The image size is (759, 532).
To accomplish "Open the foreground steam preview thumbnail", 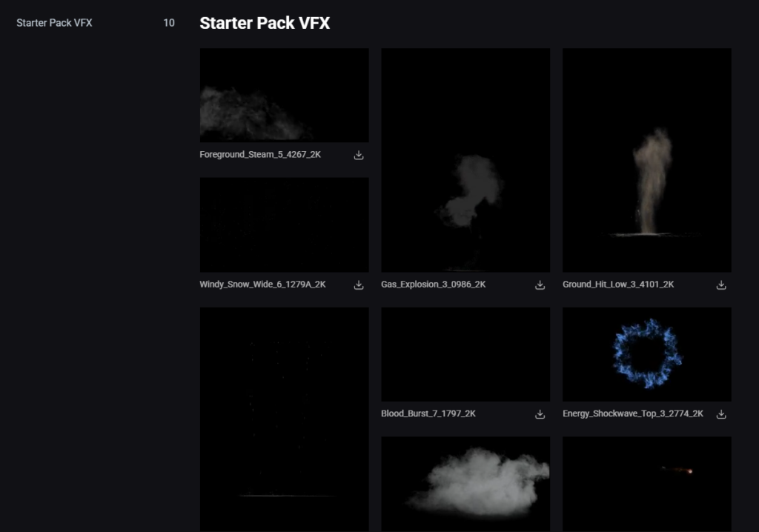I will [284, 96].
